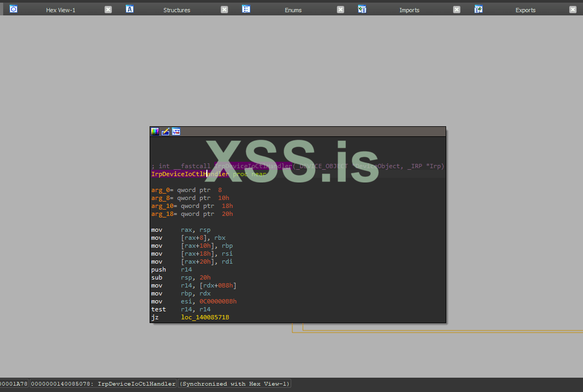Click the edit node comment pencil icon

point(166,132)
